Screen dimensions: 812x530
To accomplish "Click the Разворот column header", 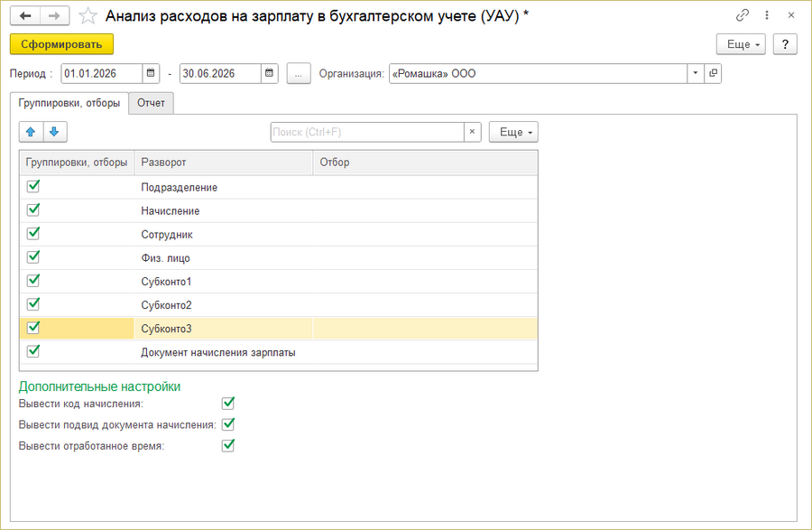I will coord(224,163).
